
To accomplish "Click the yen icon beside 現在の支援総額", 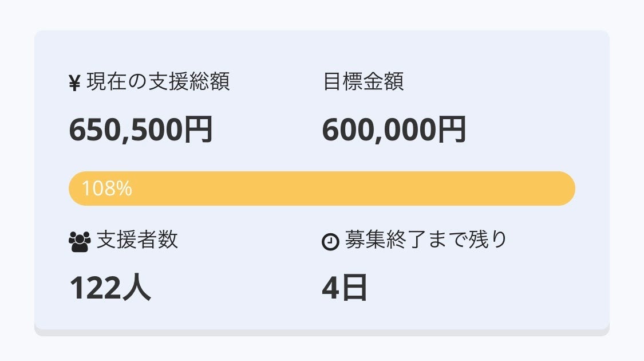I will [74, 84].
